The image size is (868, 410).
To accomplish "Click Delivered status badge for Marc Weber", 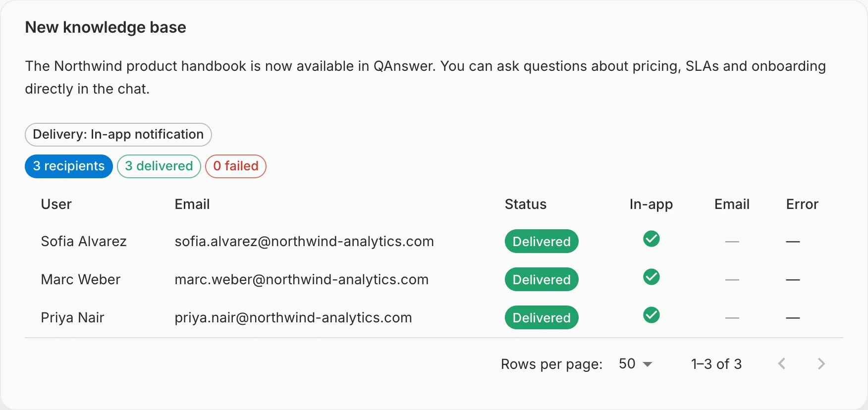I will [x=542, y=279].
